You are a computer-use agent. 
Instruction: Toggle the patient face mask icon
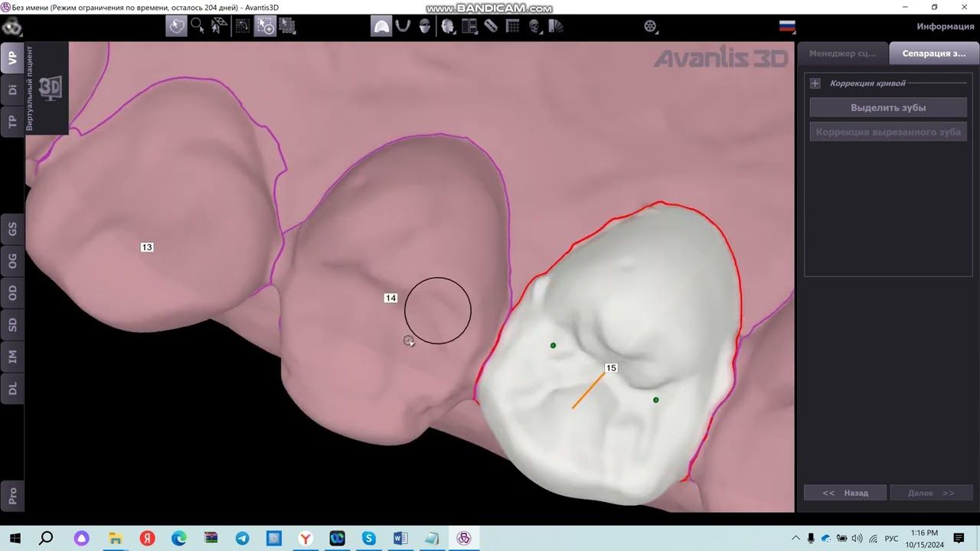(x=425, y=27)
